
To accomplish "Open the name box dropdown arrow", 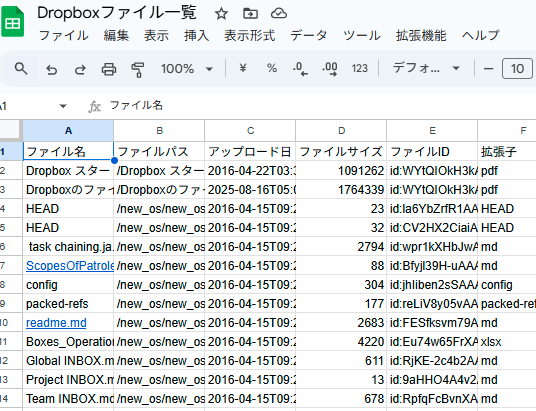I will [63, 106].
